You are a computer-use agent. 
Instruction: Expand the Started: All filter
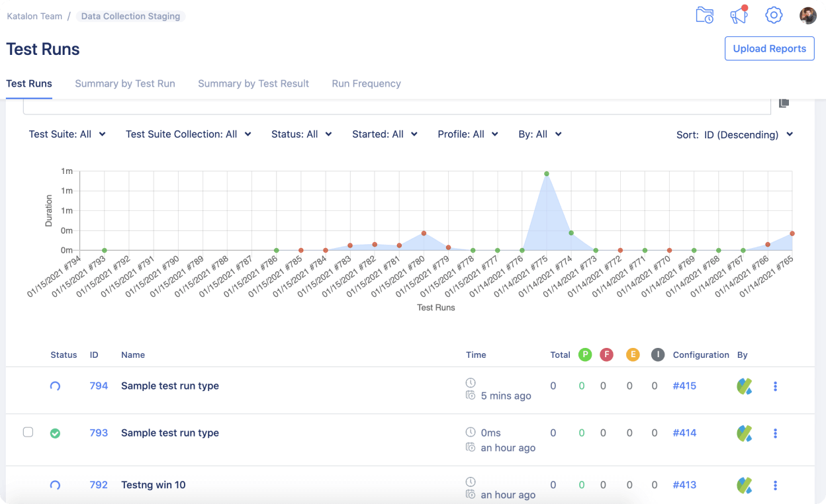click(385, 134)
